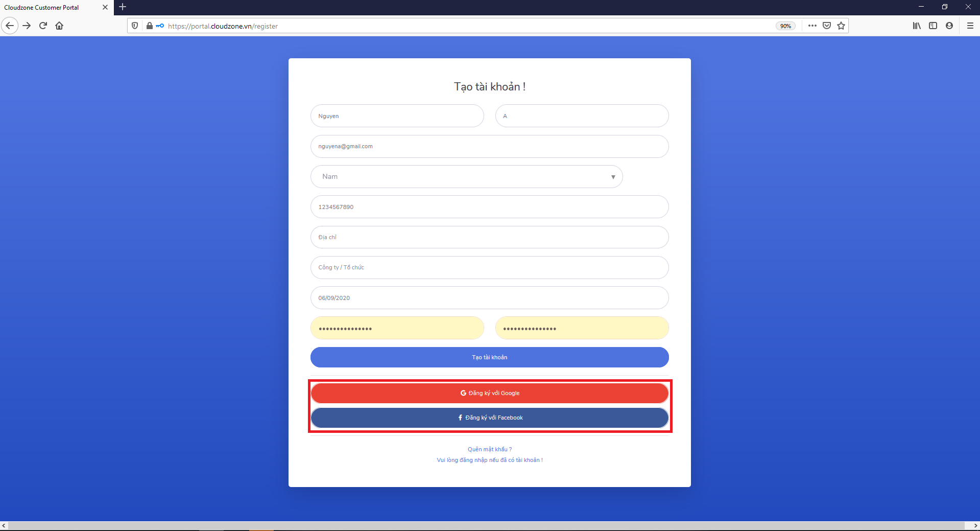Click the phone number field 1234567890
This screenshot has height=531, width=980.
pos(489,207)
